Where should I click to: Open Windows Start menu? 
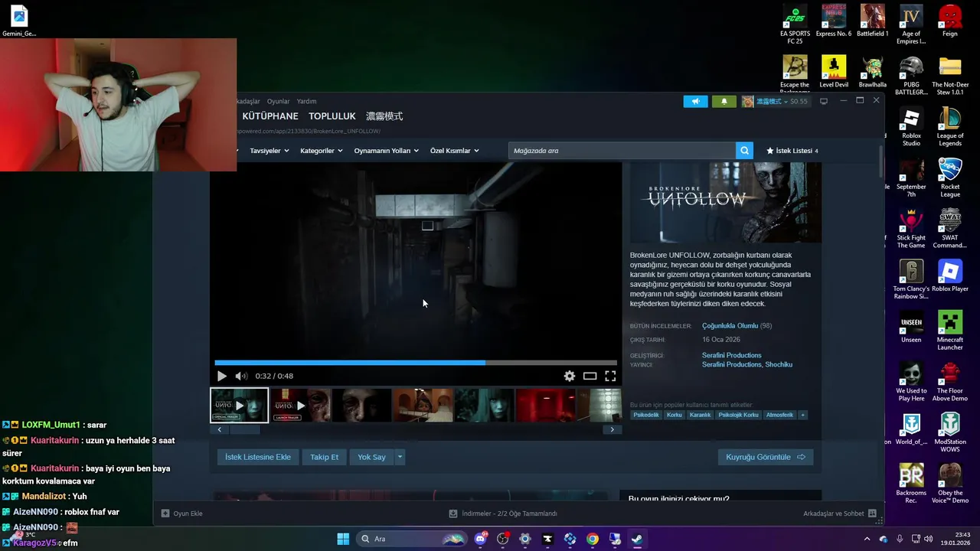[343, 539]
